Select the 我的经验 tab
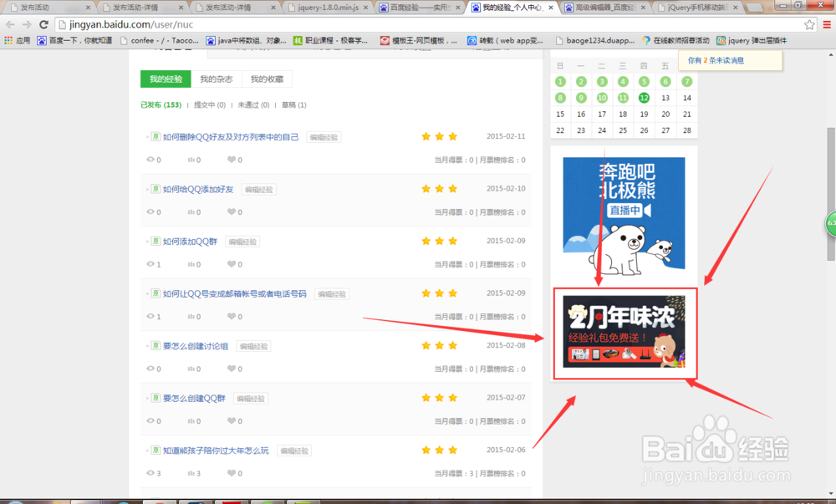 [166, 79]
